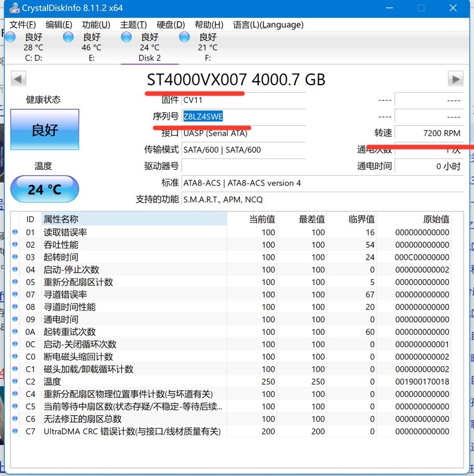474x476 pixels.
Task: Click the 当前值 column header
Action: click(x=252, y=219)
